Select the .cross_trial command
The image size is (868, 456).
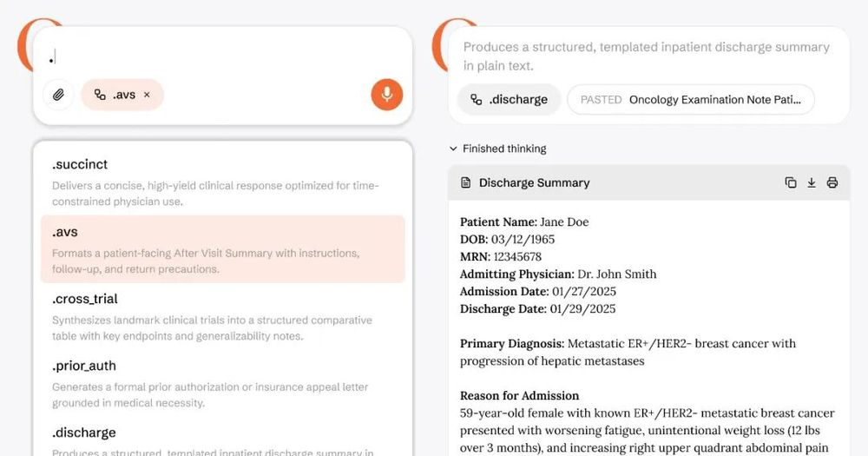(x=222, y=316)
